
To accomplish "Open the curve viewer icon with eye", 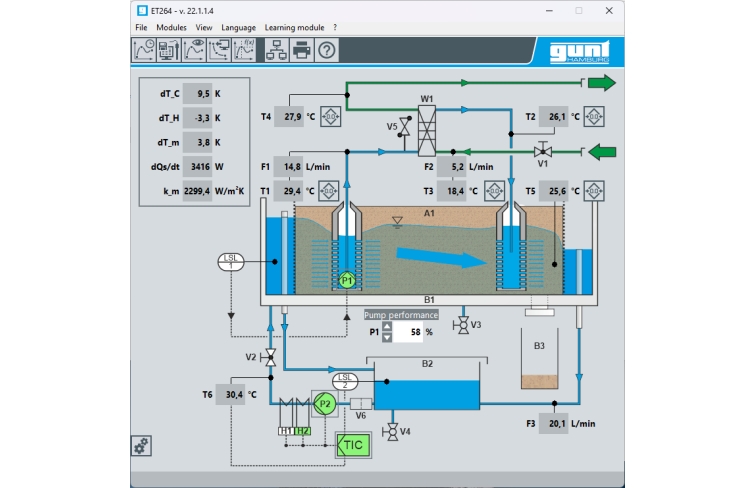I will [x=193, y=50].
